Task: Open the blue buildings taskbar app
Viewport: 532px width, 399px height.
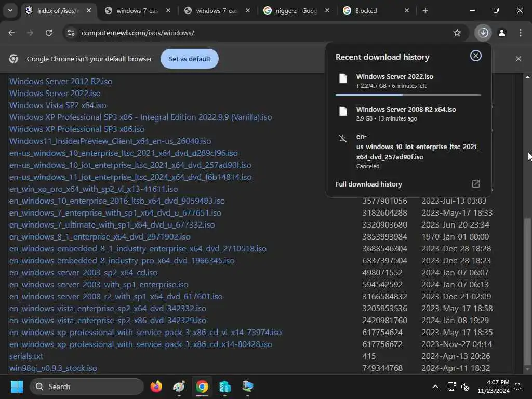Action: (x=224, y=387)
